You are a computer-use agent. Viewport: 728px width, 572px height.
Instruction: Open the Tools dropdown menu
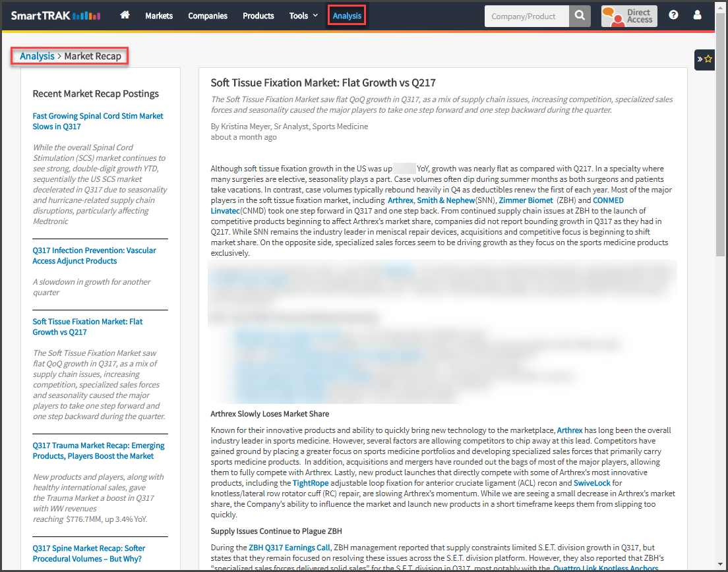point(303,16)
